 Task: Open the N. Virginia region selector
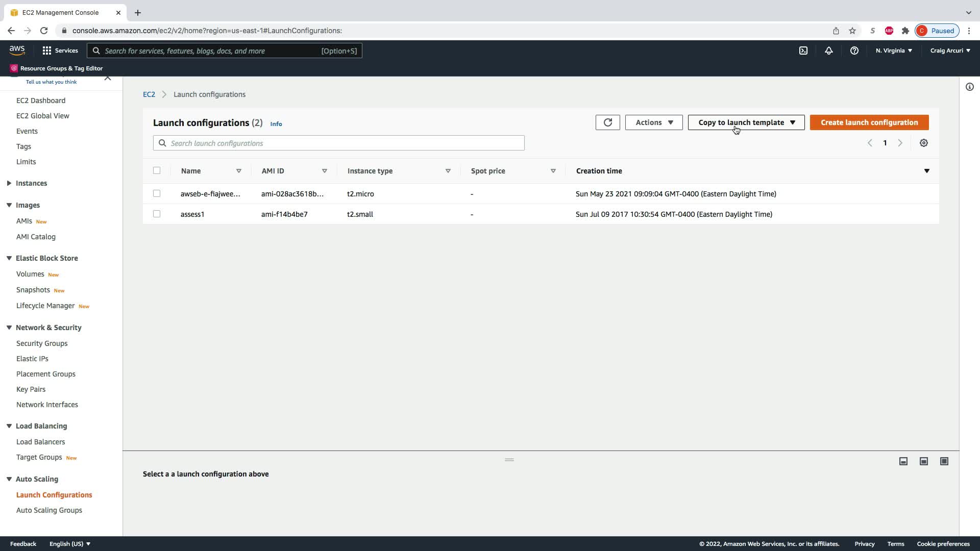tap(893, 51)
